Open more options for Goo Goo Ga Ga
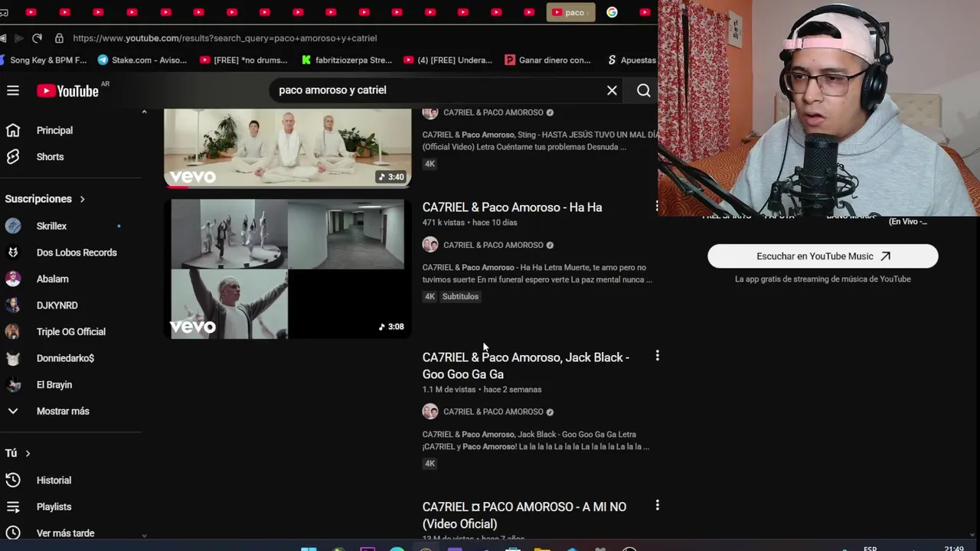980x551 pixels. (657, 356)
